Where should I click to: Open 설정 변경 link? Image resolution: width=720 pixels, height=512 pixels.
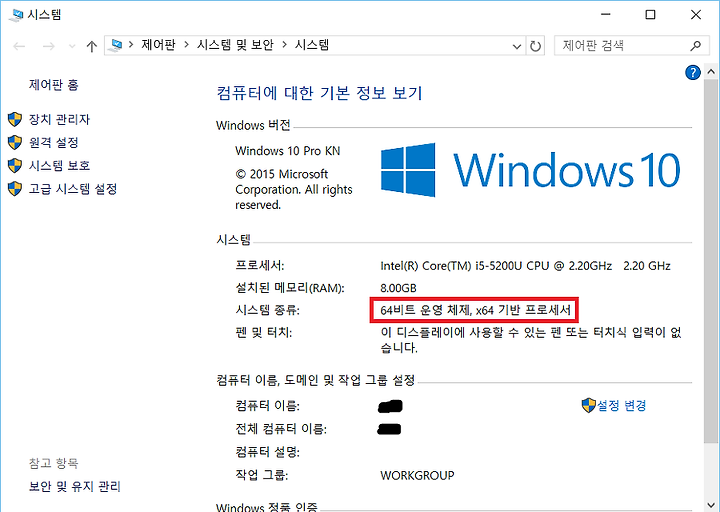click(621, 405)
